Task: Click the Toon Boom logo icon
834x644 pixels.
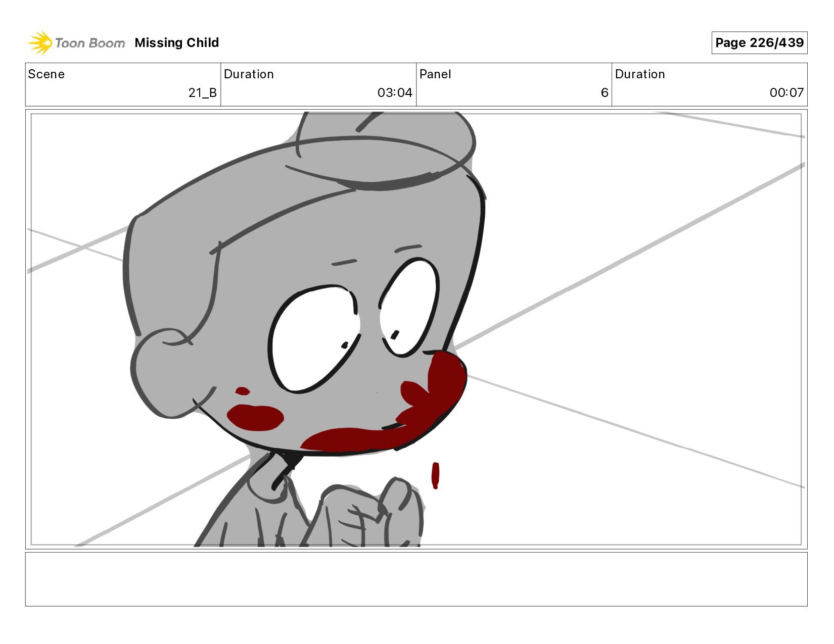Action: pyautogui.click(x=40, y=42)
